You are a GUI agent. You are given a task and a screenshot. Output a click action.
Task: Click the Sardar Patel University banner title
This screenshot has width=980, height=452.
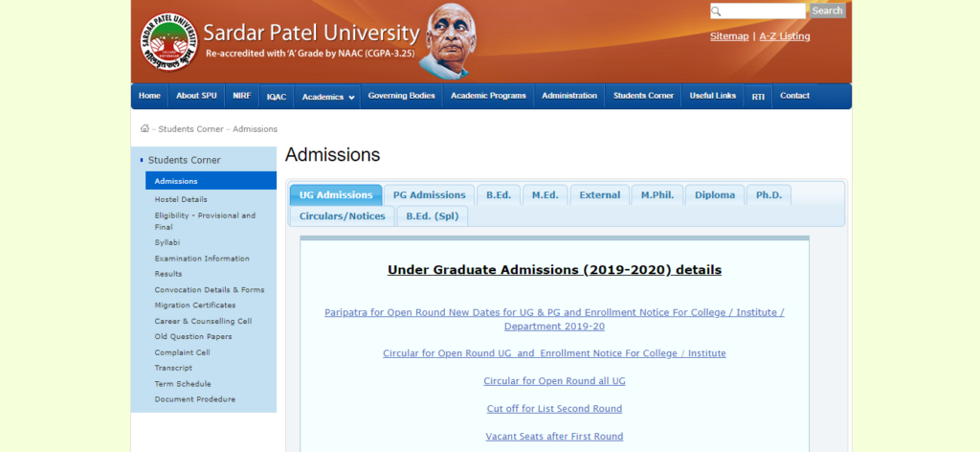[x=311, y=34]
